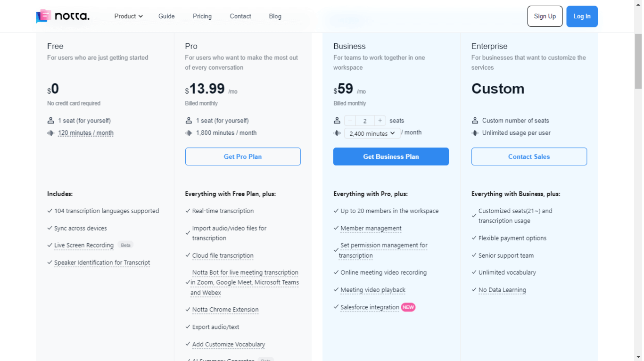Click checkmark beside 'Flexible payment options'
The image size is (644, 361).
click(474, 238)
